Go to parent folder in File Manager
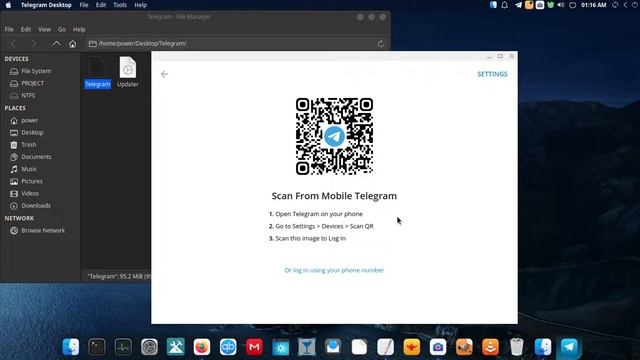The height and width of the screenshot is (360, 640). coord(56,43)
